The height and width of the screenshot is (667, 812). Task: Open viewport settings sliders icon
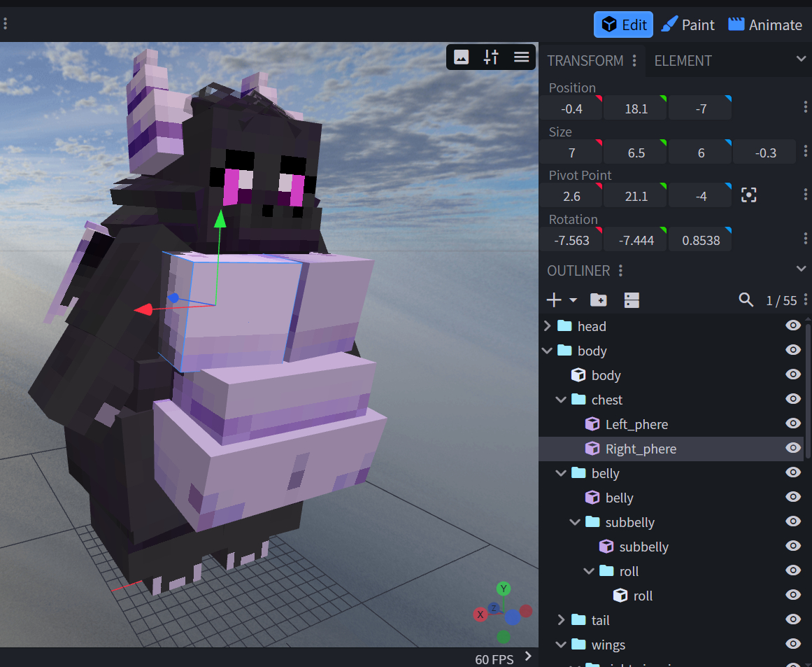point(491,57)
